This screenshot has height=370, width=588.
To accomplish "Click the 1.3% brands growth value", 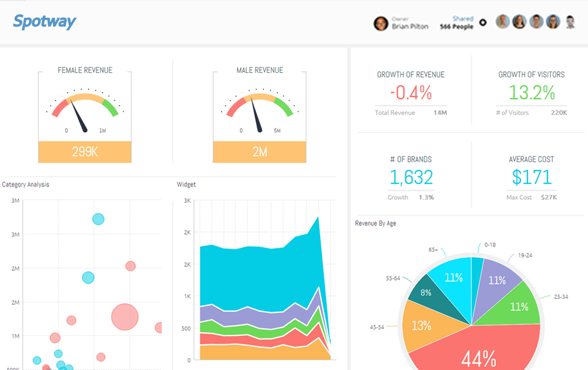I will click(426, 197).
